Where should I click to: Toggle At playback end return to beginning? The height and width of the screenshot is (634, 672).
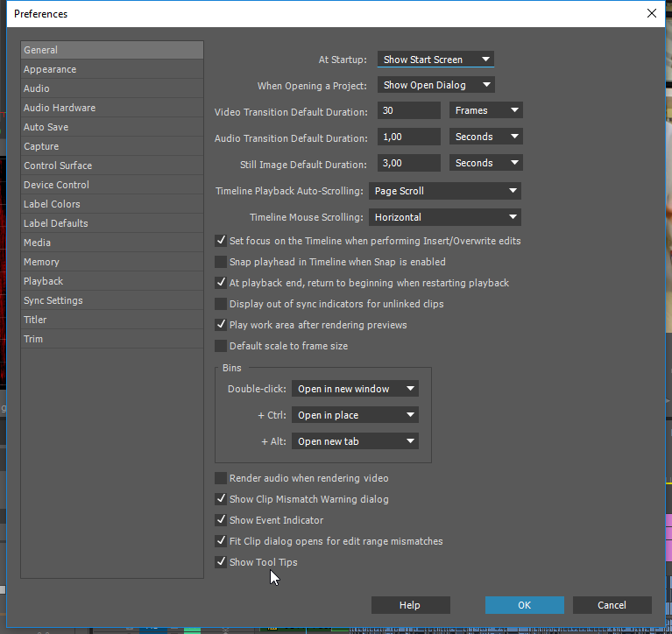221,283
